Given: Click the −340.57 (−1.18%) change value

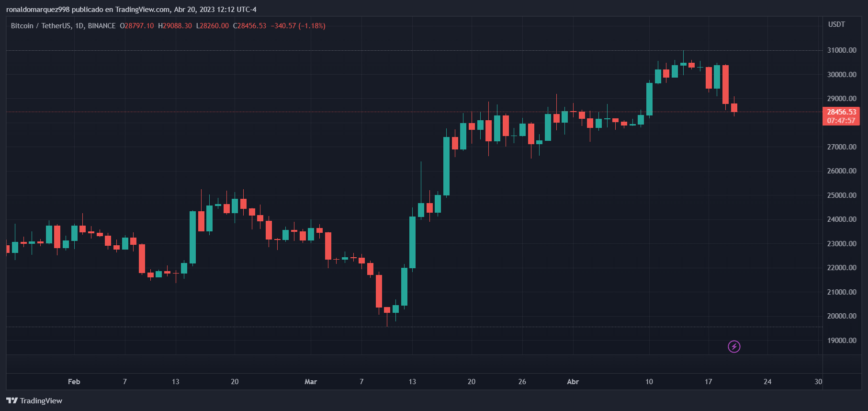Looking at the screenshot, I should 298,26.
